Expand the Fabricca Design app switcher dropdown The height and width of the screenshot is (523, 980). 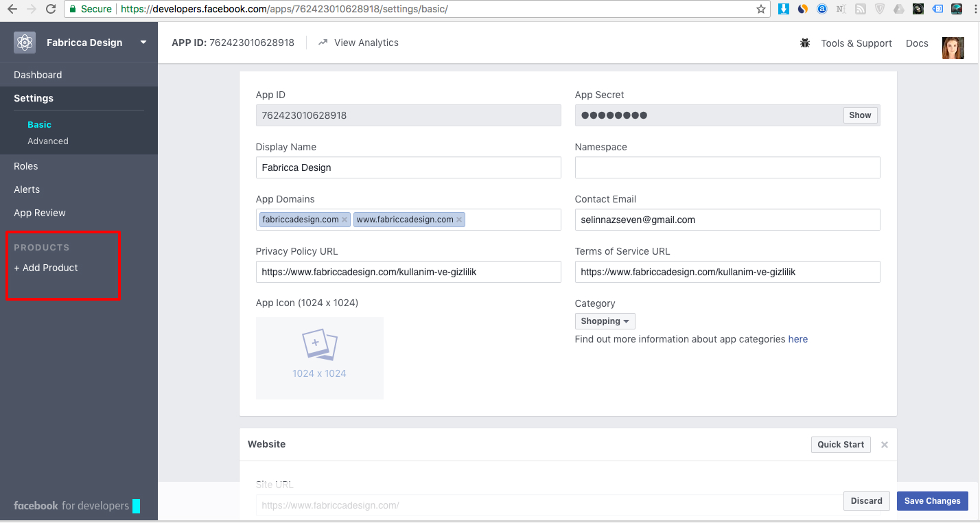[143, 43]
